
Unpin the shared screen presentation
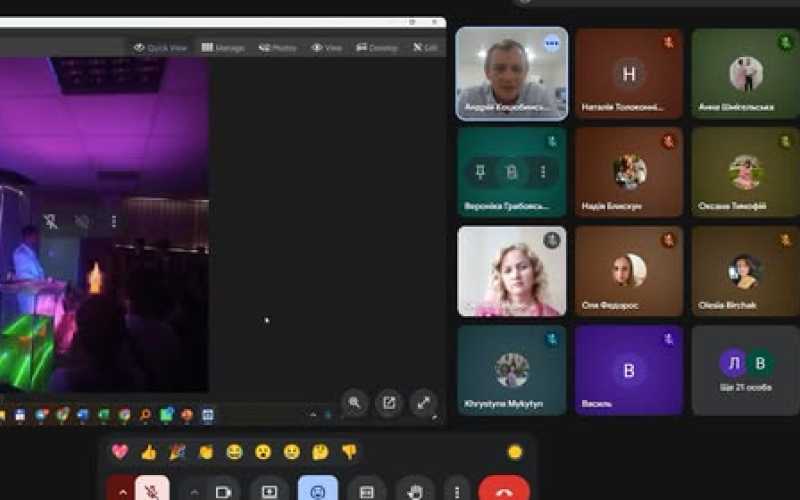(50, 221)
